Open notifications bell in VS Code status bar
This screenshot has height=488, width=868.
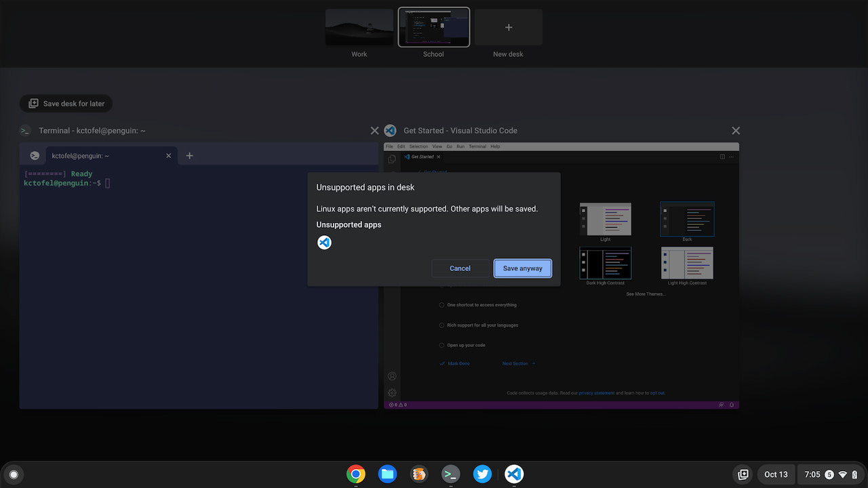coord(732,405)
